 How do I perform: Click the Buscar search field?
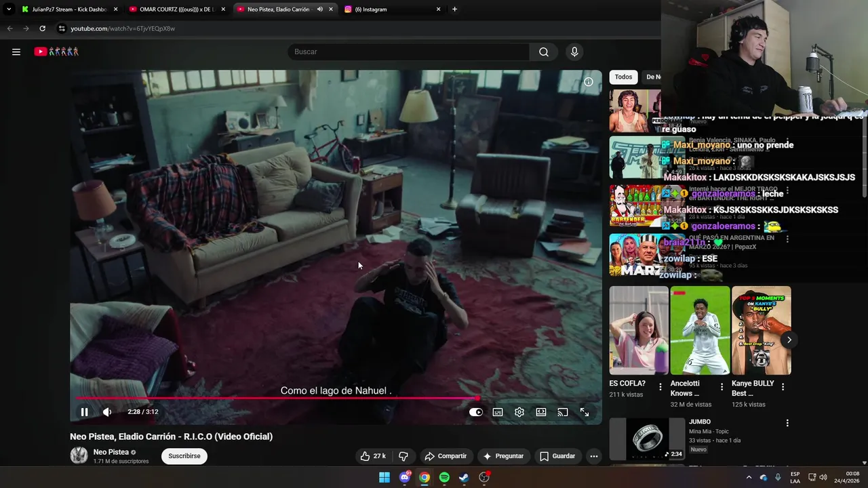(408, 52)
